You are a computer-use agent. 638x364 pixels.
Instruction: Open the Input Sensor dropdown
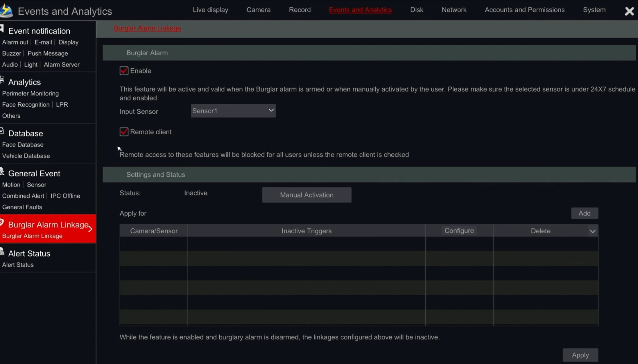pyautogui.click(x=233, y=111)
